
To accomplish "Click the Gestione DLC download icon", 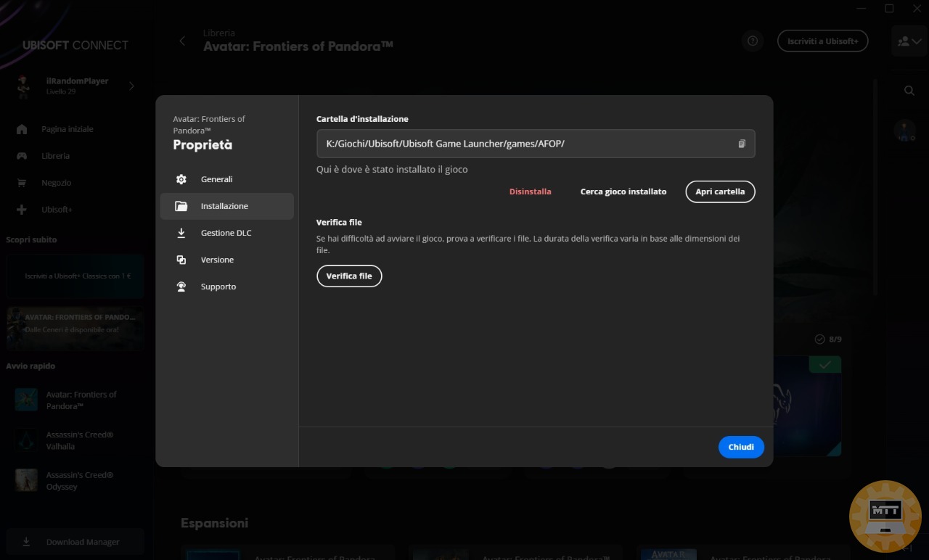I will [x=181, y=233].
